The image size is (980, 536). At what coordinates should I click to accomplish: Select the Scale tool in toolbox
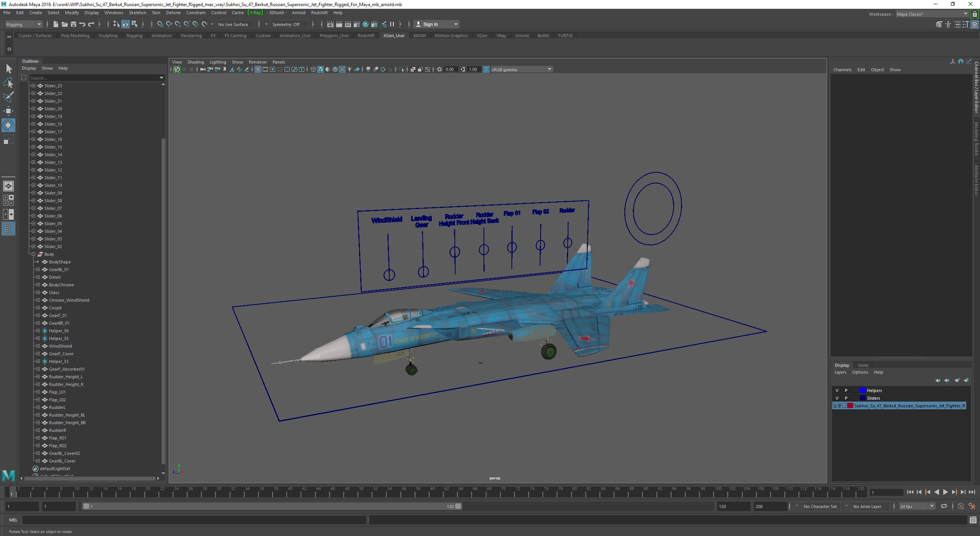pyautogui.click(x=8, y=139)
